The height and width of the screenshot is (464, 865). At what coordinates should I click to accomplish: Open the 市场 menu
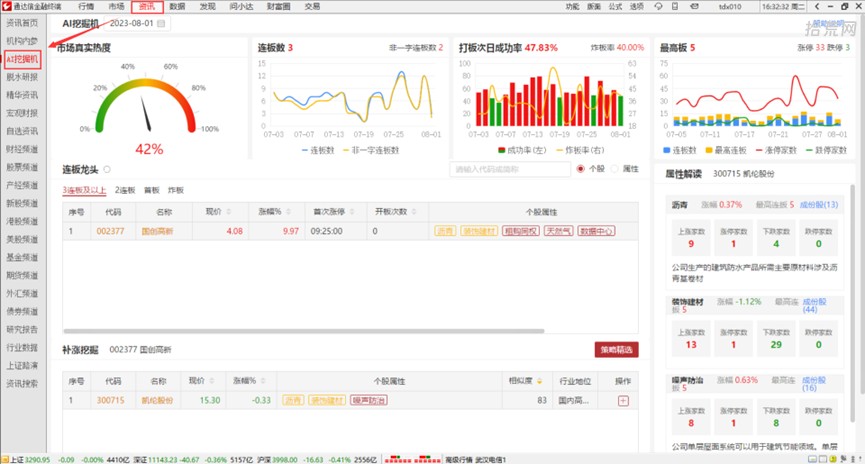pyautogui.click(x=116, y=7)
